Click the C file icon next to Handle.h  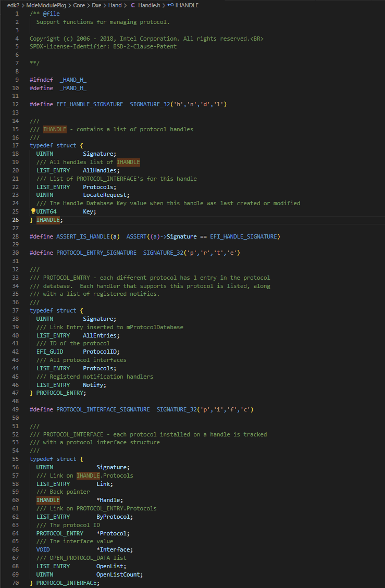click(133, 5)
